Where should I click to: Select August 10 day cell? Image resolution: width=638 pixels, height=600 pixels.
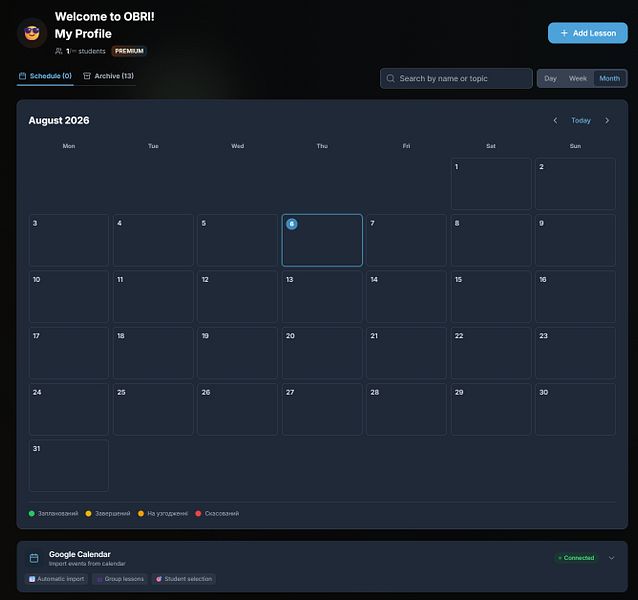click(69, 297)
